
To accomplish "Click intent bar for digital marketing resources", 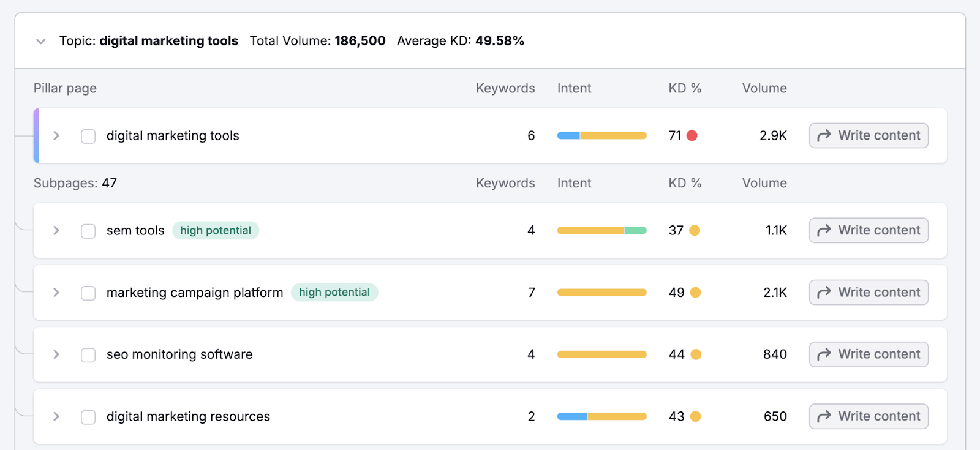I will tap(601, 416).
